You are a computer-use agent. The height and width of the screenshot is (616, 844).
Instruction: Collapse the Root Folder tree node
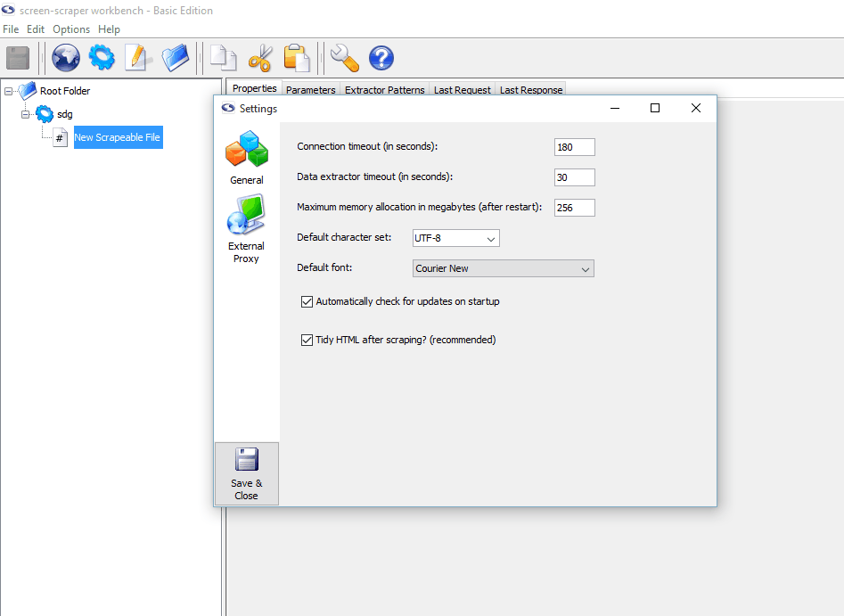pos(8,91)
